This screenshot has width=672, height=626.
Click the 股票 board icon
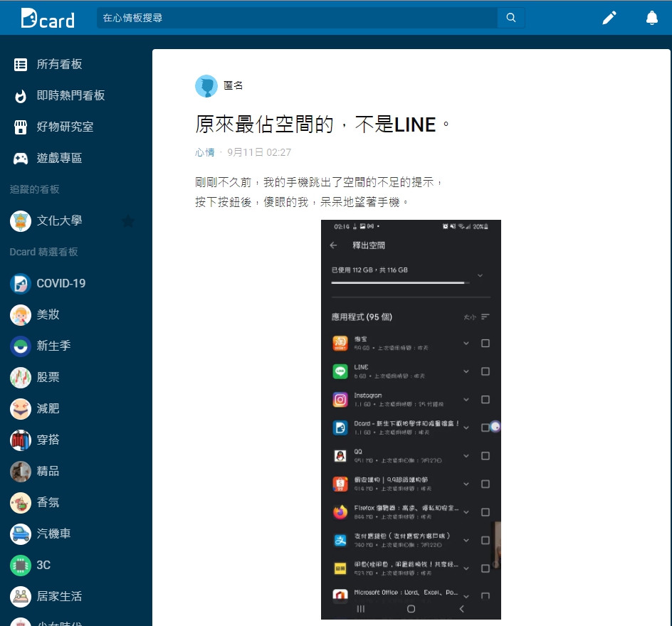click(x=21, y=378)
